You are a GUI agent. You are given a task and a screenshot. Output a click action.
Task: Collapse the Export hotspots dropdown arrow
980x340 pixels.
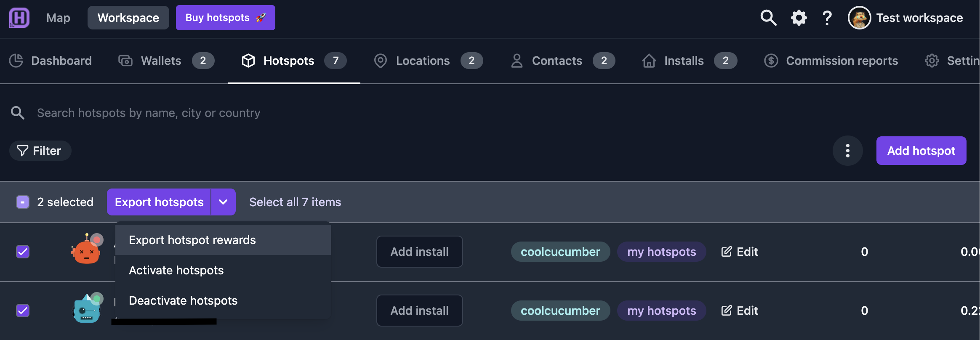tap(223, 202)
